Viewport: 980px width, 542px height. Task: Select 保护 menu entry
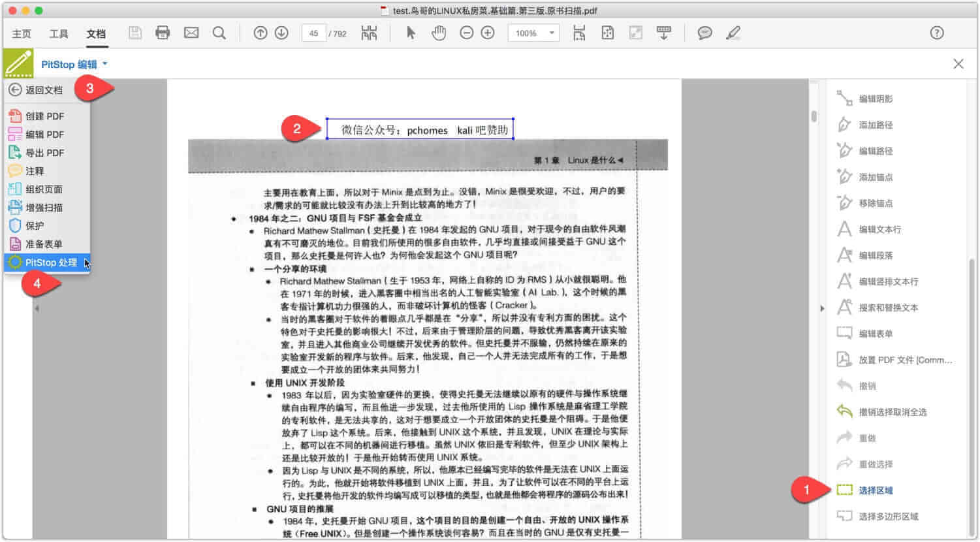pos(47,226)
